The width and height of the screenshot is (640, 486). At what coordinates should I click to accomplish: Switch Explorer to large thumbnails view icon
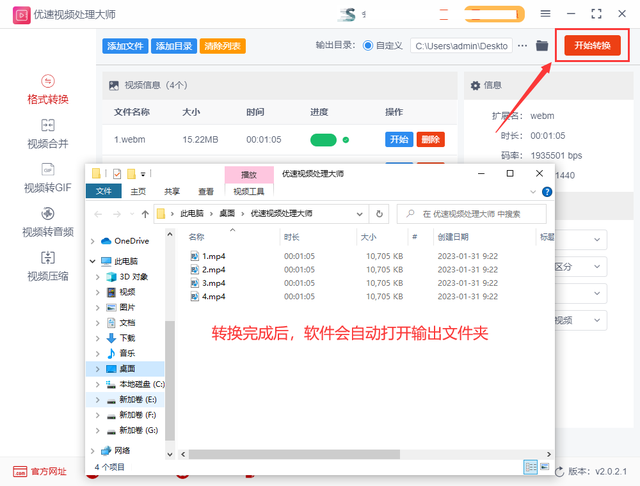tap(545, 466)
